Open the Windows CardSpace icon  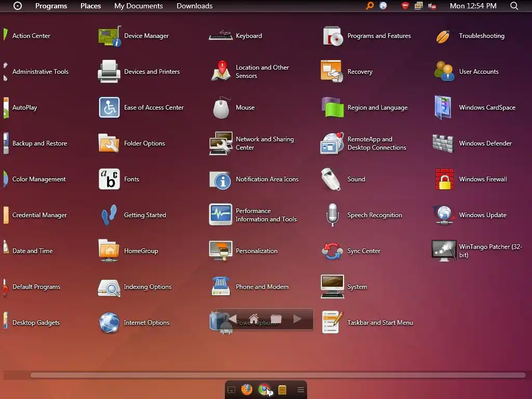[x=443, y=108]
